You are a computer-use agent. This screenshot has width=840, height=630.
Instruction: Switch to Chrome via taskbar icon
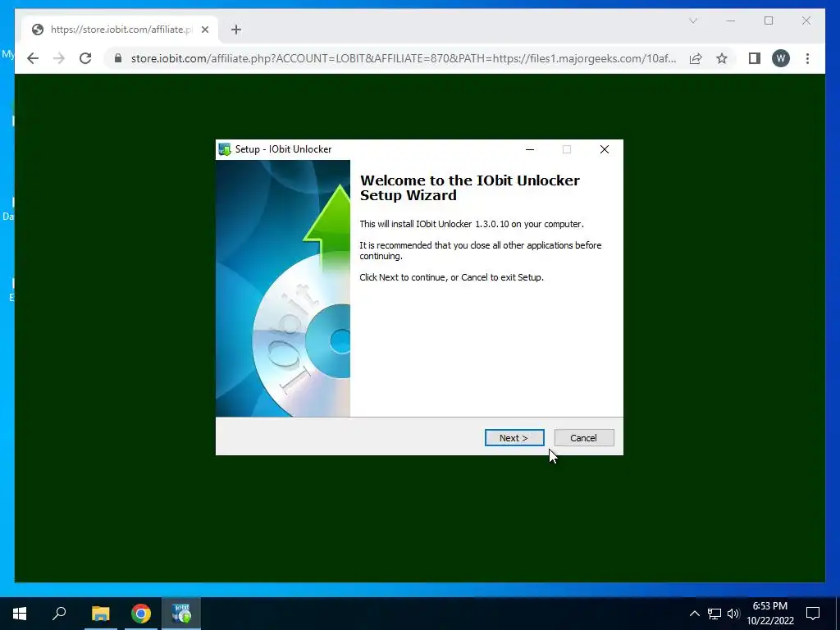141,614
